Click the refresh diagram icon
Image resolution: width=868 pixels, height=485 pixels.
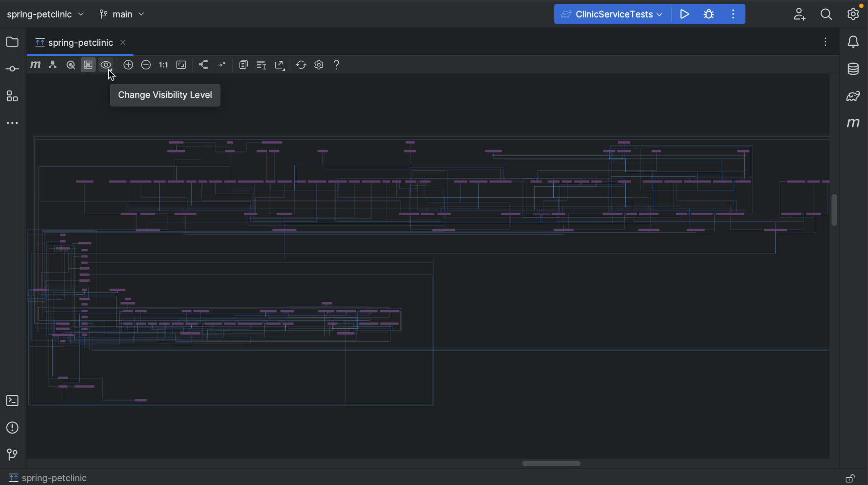301,65
